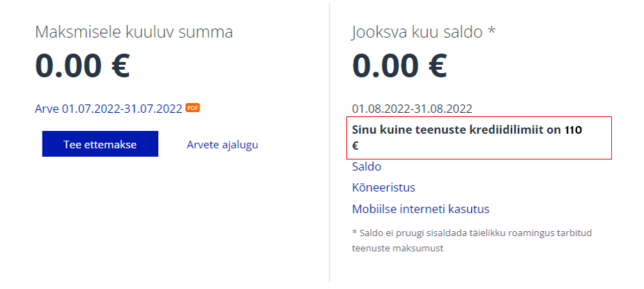Click the krediidilimiit notice text
This screenshot has height=289, width=644.
click(460, 130)
